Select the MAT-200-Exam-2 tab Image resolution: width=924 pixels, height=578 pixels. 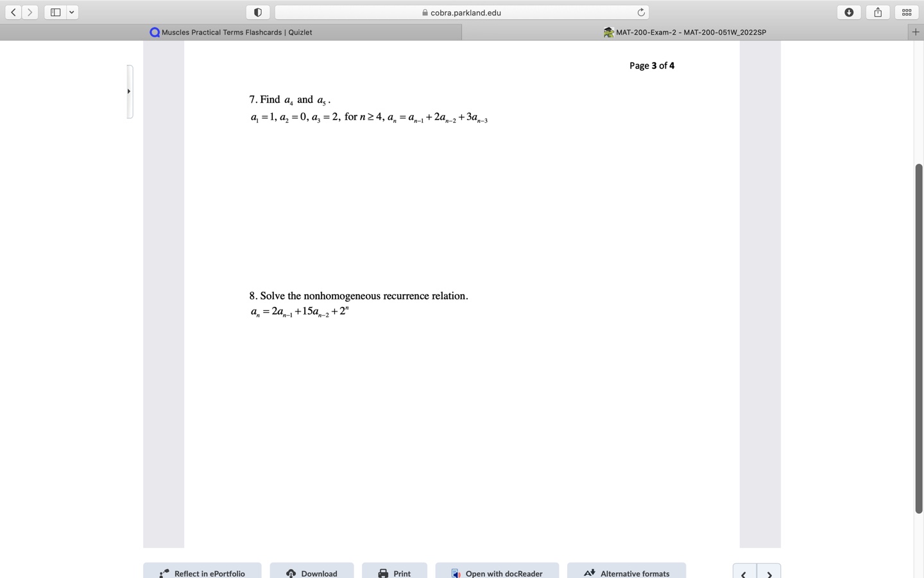685,32
